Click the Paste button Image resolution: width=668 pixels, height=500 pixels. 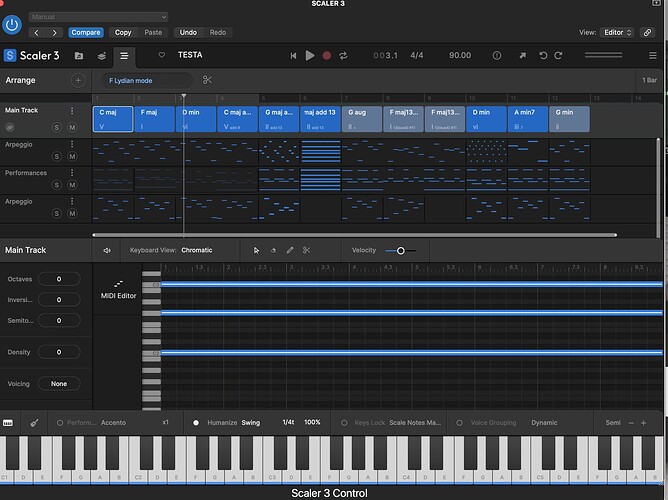[153, 32]
